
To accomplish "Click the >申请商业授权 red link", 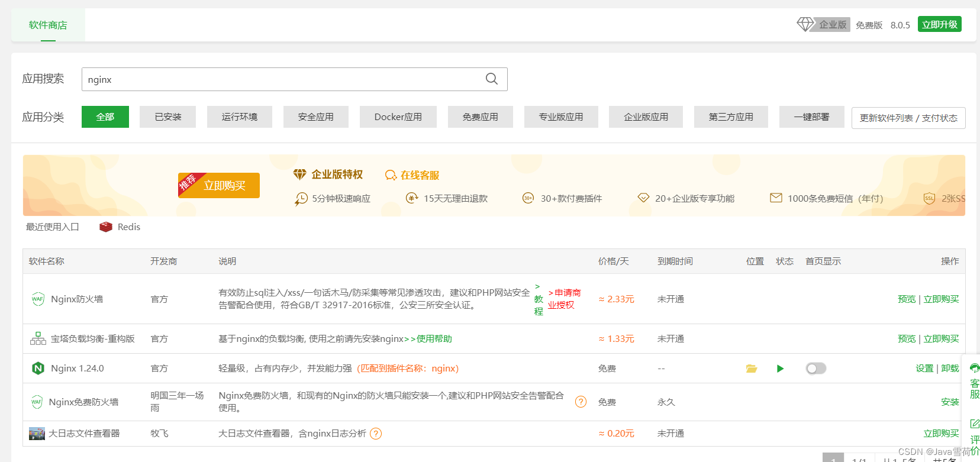I will [564, 299].
